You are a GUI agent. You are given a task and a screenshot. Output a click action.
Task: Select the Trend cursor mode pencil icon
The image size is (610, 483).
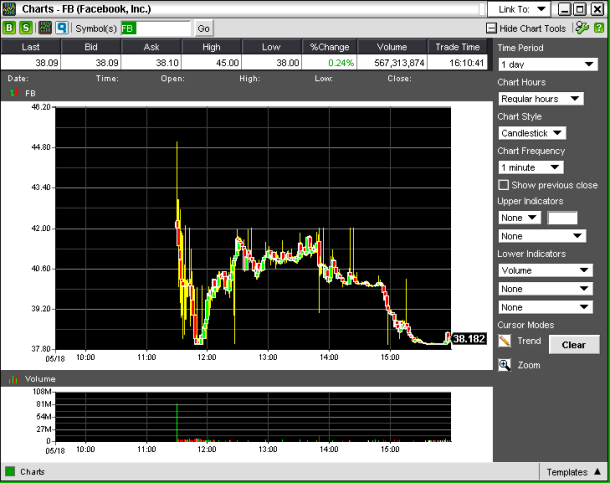pyautogui.click(x=505, y=341)
